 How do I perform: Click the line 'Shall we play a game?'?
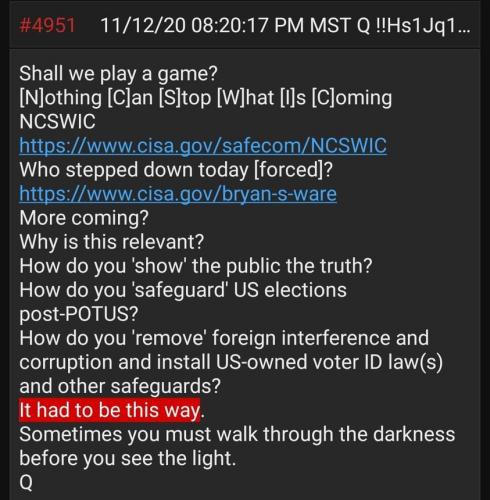(x=118, y=74)
